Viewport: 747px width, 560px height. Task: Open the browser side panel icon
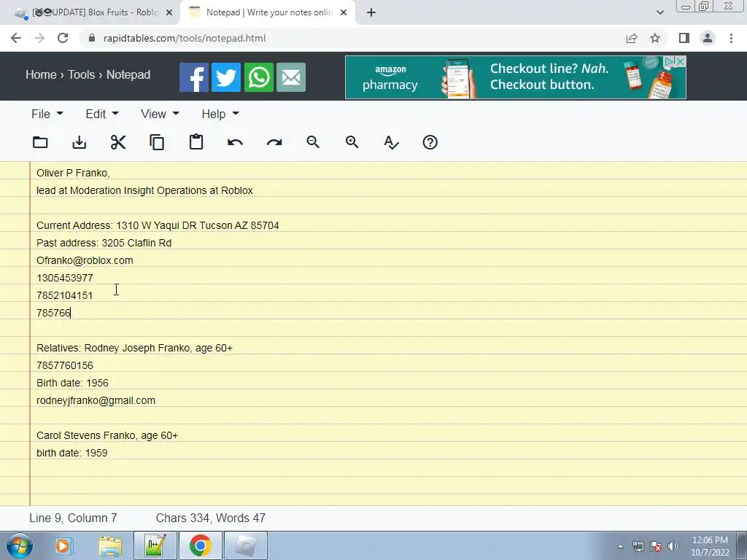[x=684, y=38]
